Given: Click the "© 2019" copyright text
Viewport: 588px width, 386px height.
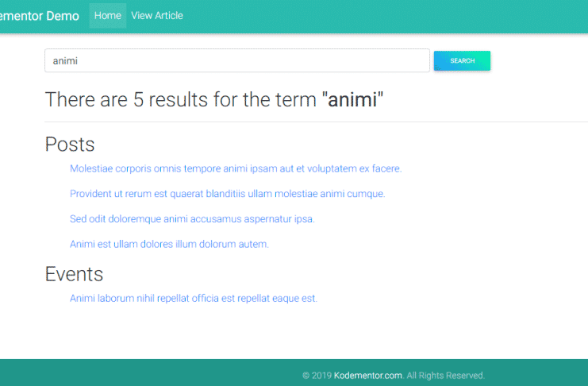Looking at the screenshot, I should 317,376.
